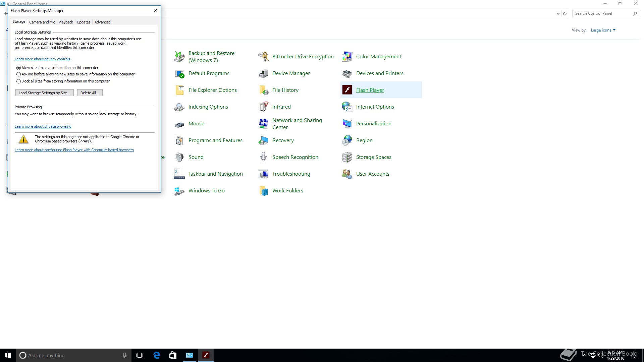Open the File History icon

263,90
